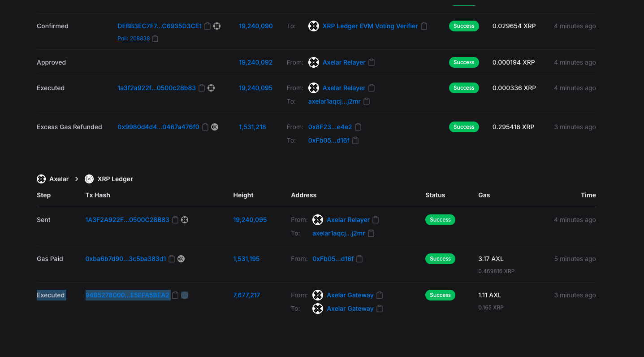
Task: Click the Excess Gas Refunded step label
Action: coord(69,127)
